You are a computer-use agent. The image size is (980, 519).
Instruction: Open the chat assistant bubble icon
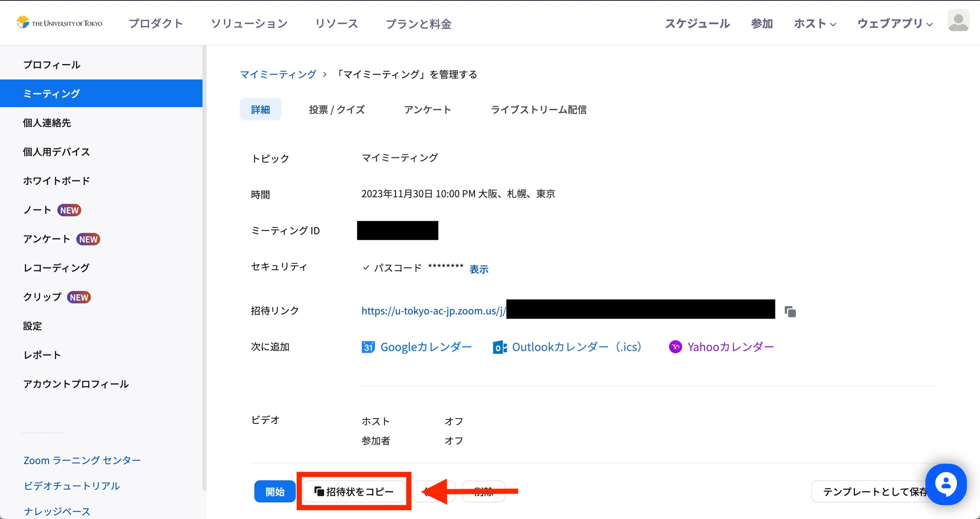coord(946,484)
